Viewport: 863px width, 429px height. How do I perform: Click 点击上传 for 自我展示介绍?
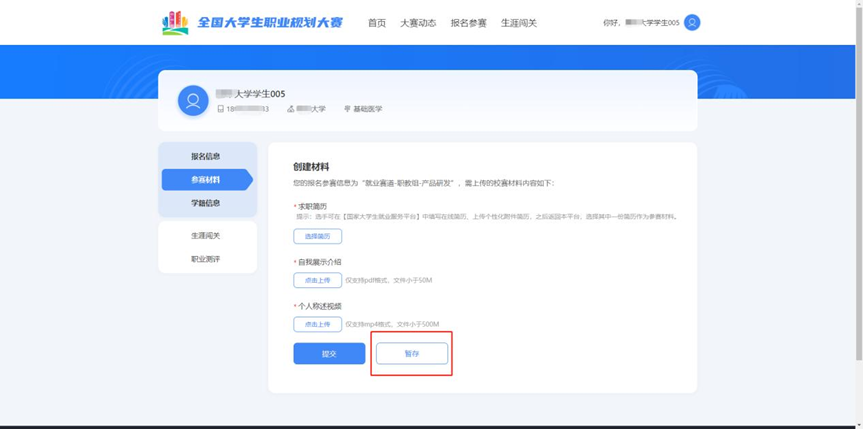pyautogui.click(x=318, y=280)
